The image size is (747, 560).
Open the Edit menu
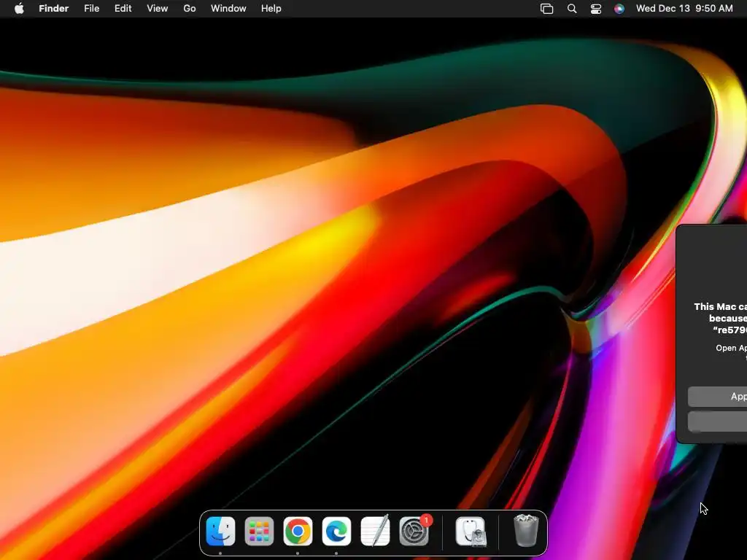123,9
